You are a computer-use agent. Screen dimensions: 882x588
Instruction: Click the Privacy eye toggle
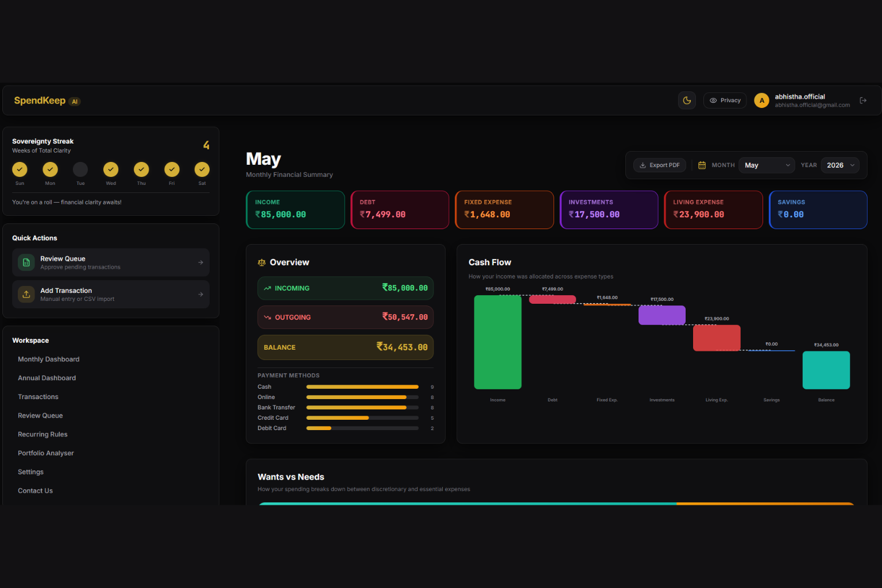coord(725,100)
